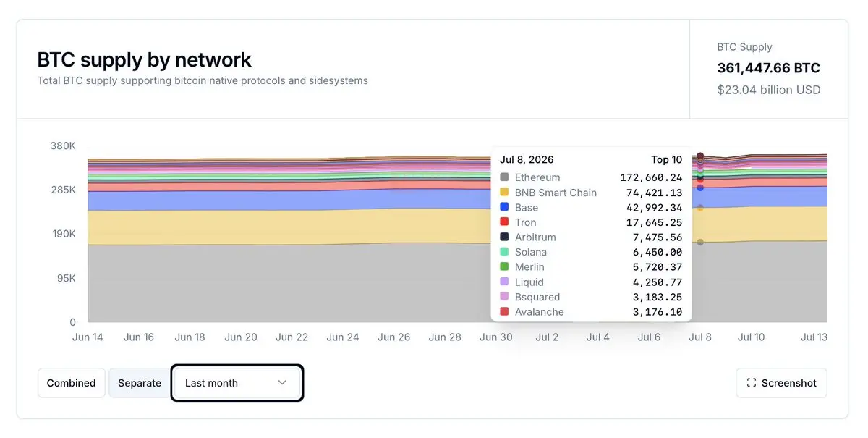The image size is (868, 438).
Task: Switch to Combined chart view
Action: click(x=71, y=383)
